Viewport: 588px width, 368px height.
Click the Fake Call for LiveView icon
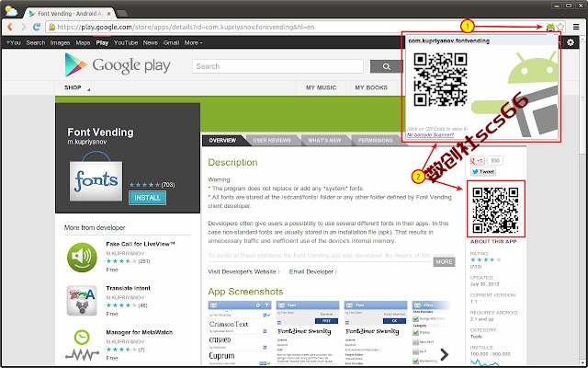pyautogui.click(x=82, y=258)
